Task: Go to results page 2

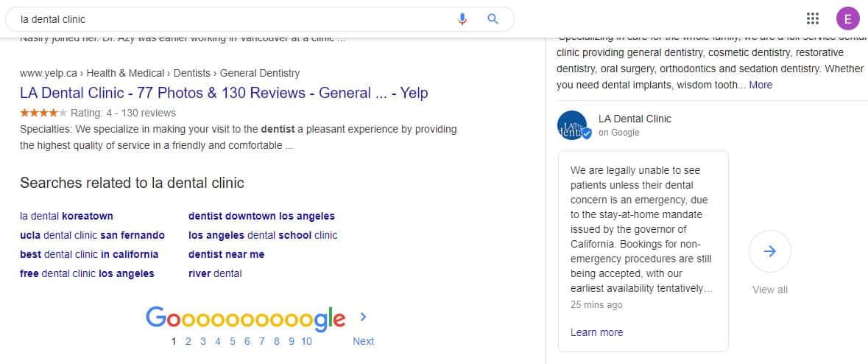Action: 188,341
